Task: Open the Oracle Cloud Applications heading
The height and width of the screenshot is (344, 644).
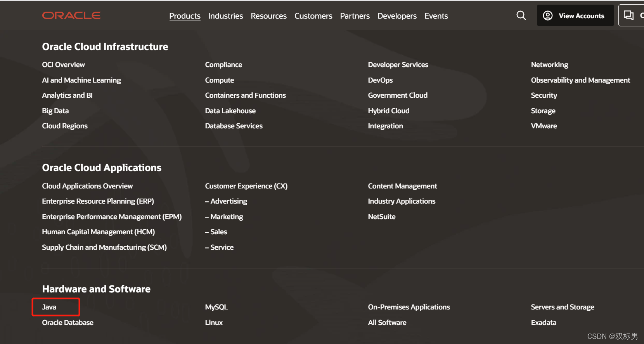Action: pyautogui.click(x=102, y=168)
